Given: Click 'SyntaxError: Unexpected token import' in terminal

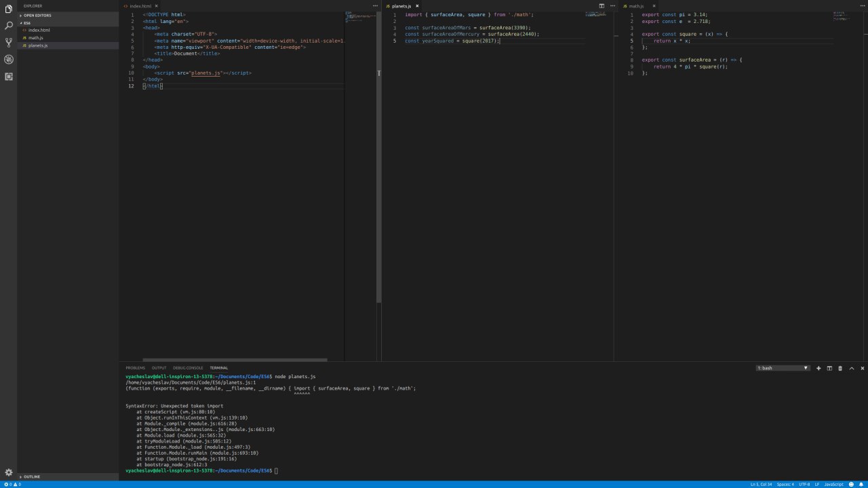Looking at the screenshot, I should tap(174, 406).
